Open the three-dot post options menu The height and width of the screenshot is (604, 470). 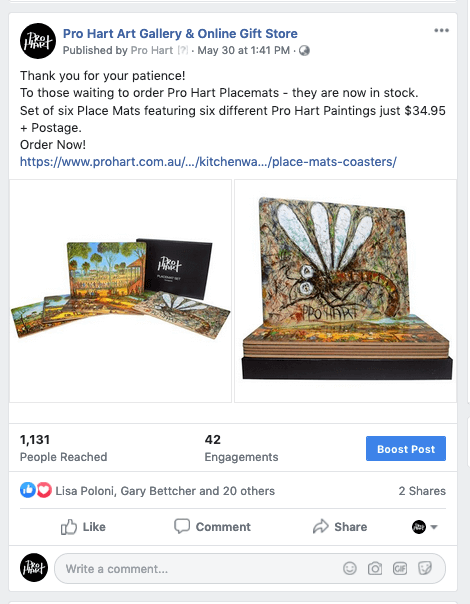pos(441,30)
